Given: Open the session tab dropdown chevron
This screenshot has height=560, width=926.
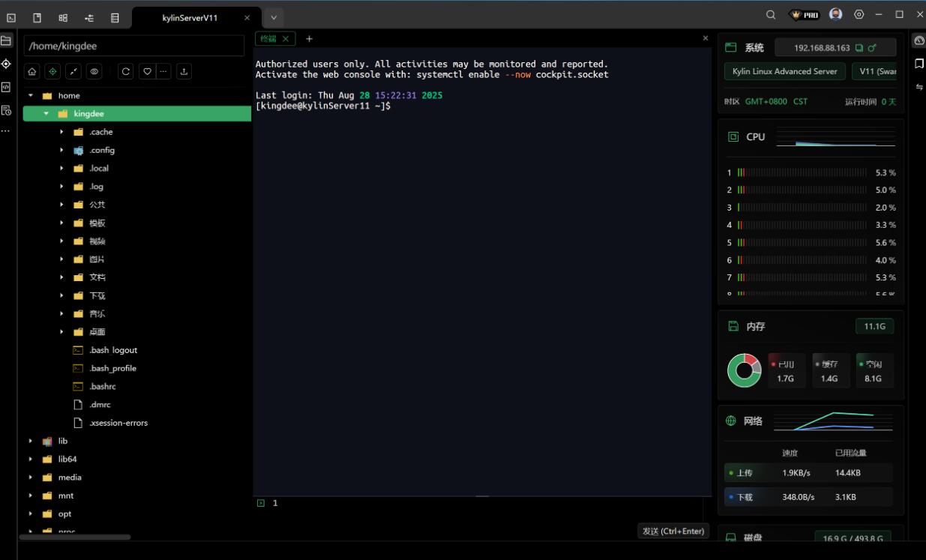Looking at the screenshot, I should coord(274,17).
